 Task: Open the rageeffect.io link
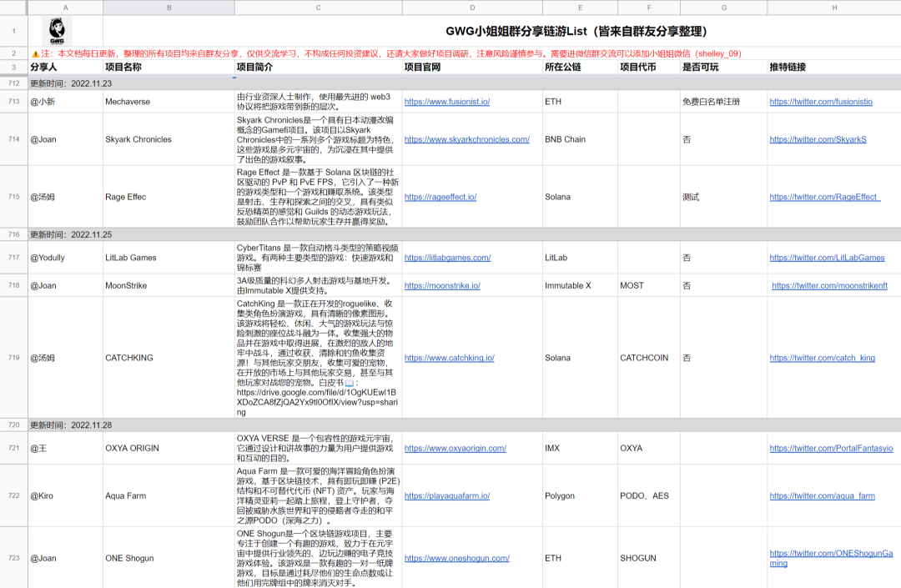pos(440,197)
